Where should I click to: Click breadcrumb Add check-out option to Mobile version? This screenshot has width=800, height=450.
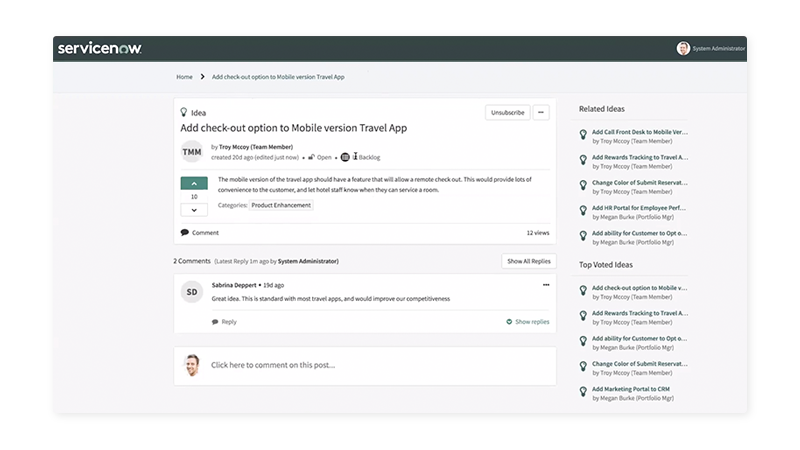click(278, 77)
